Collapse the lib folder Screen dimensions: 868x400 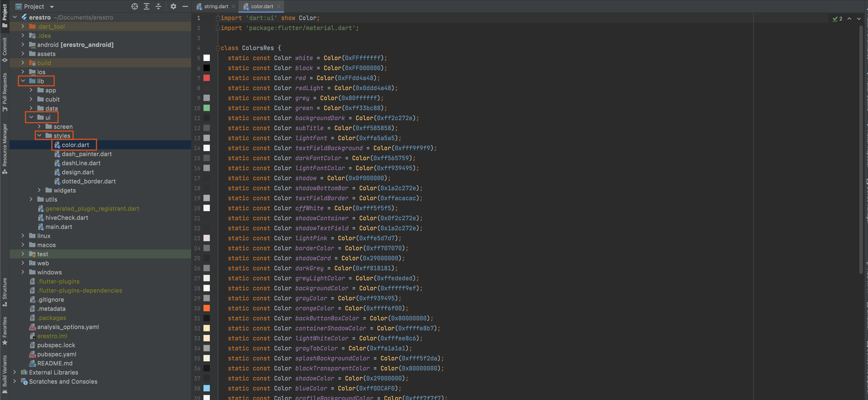(23, 81)
